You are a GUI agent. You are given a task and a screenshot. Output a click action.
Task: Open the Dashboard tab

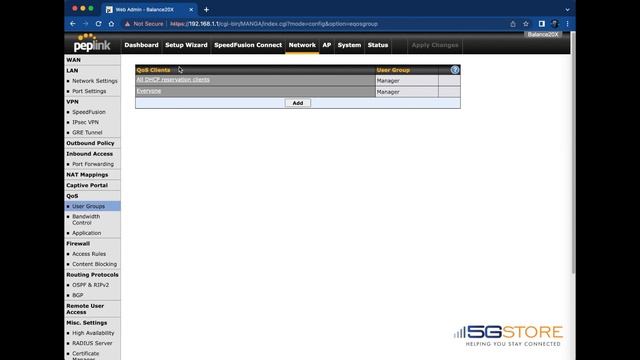[141, 45]
